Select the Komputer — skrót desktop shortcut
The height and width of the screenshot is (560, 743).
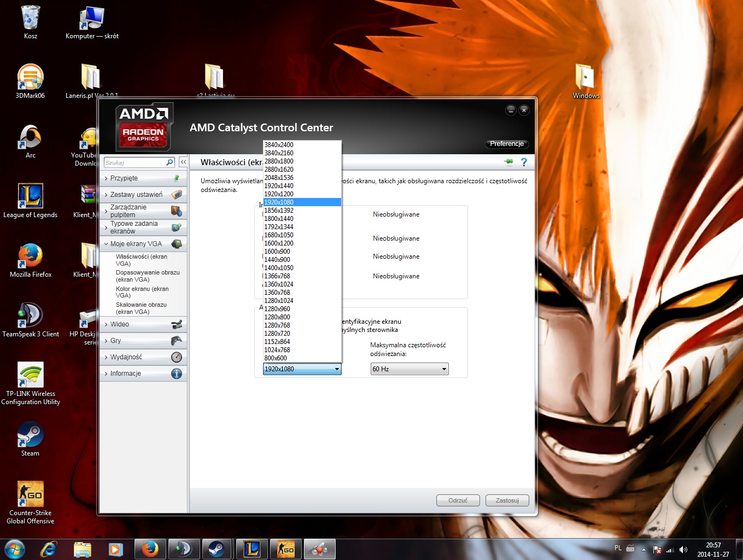92,22
